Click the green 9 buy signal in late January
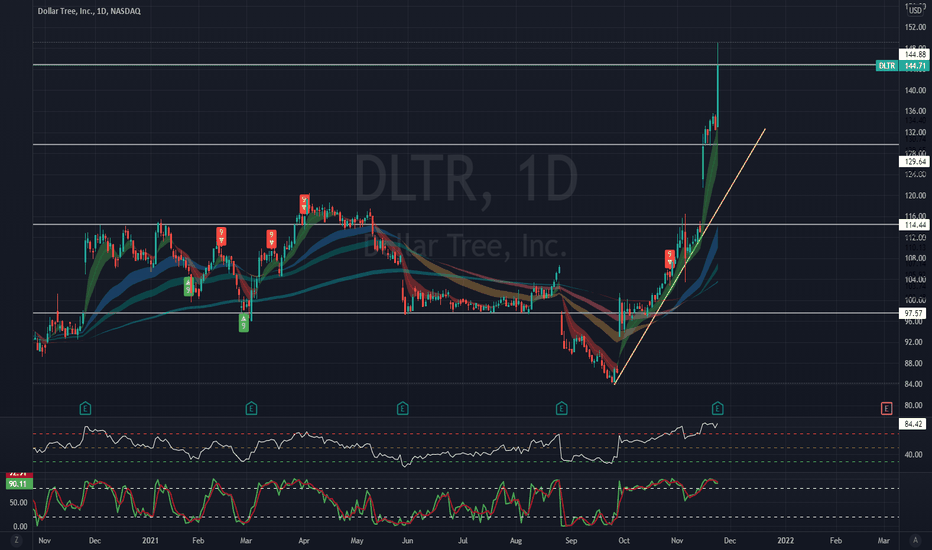 (188, 287)
